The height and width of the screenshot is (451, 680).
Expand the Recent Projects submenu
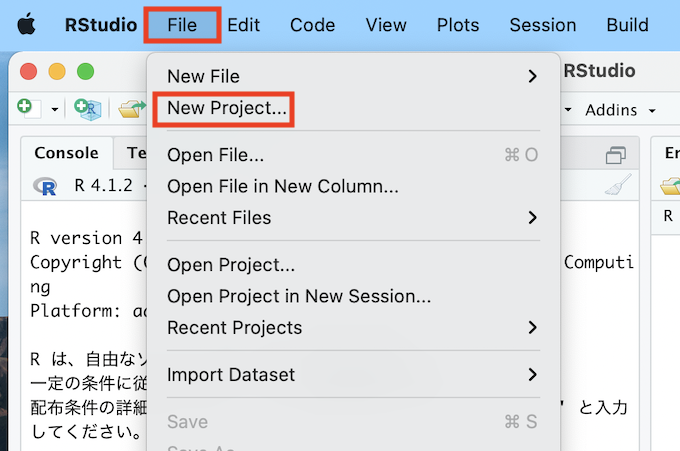pos(532,327)
